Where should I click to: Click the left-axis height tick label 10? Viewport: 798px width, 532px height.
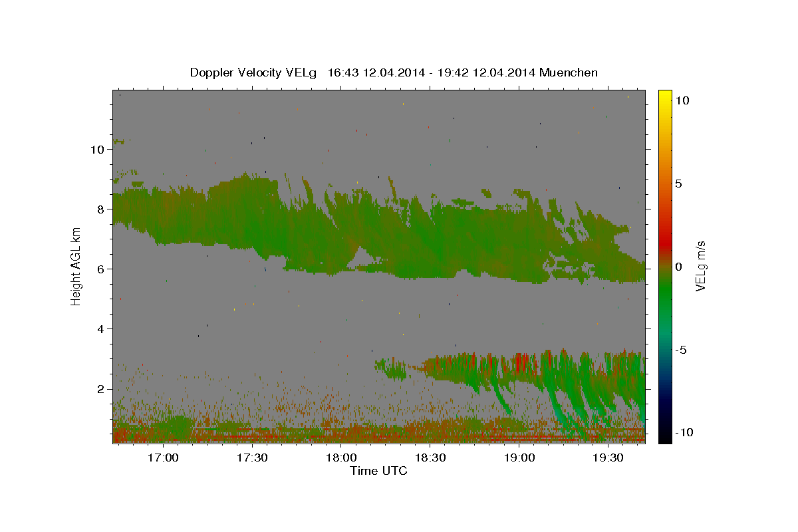98,150
